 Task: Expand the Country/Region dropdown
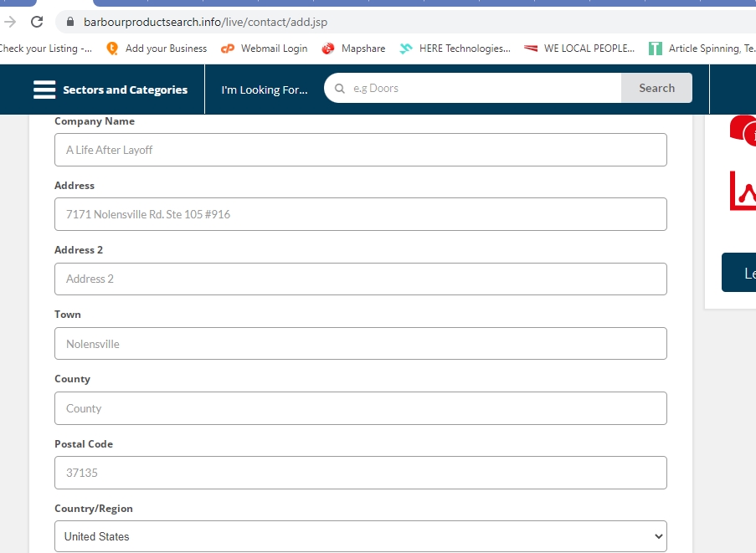click(361, 536)
